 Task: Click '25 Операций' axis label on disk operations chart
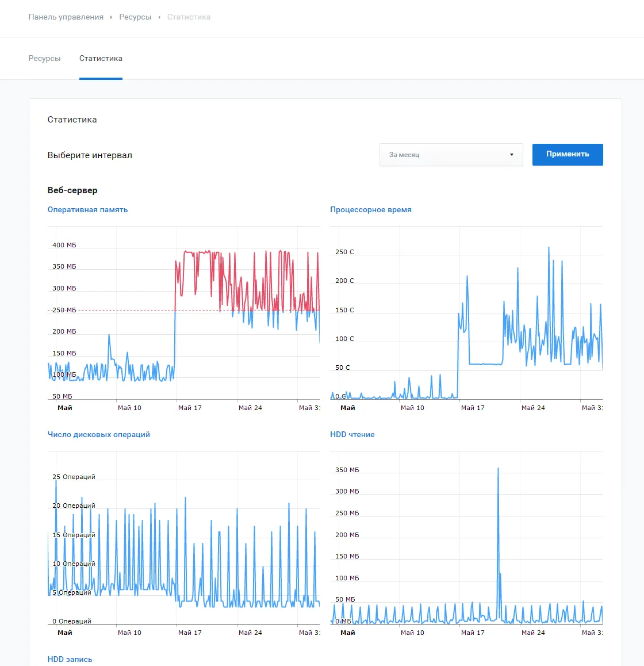pyautogui.click(x=74, y=477)
